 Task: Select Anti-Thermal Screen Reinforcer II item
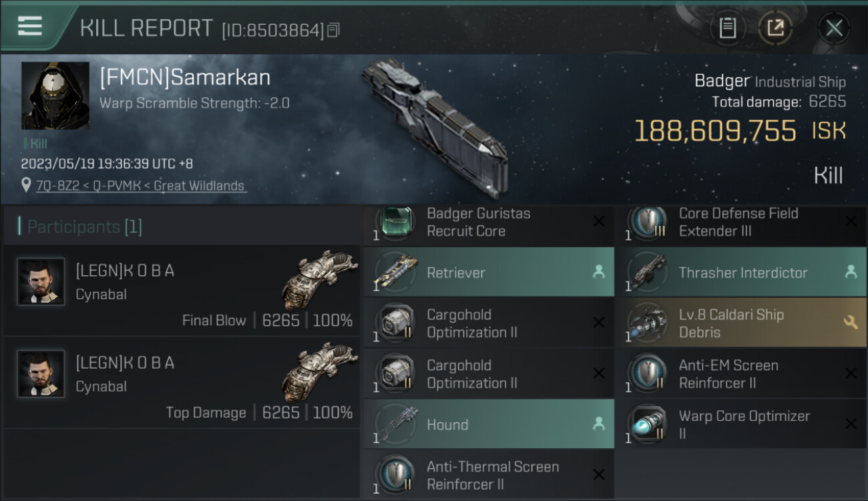[489, 474]
